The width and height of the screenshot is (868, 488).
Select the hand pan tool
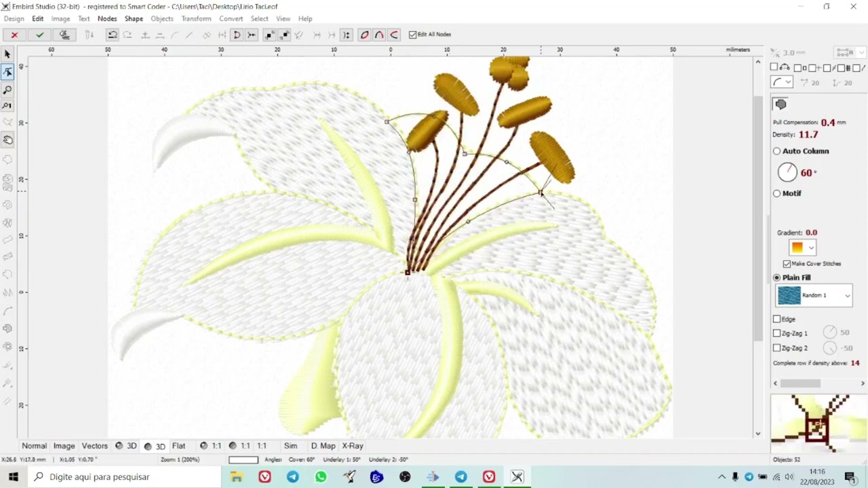click(x=7, y=140)
